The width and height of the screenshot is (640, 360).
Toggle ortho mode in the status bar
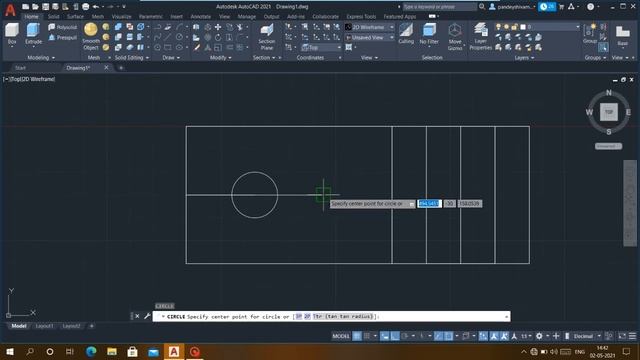point(395,336)
